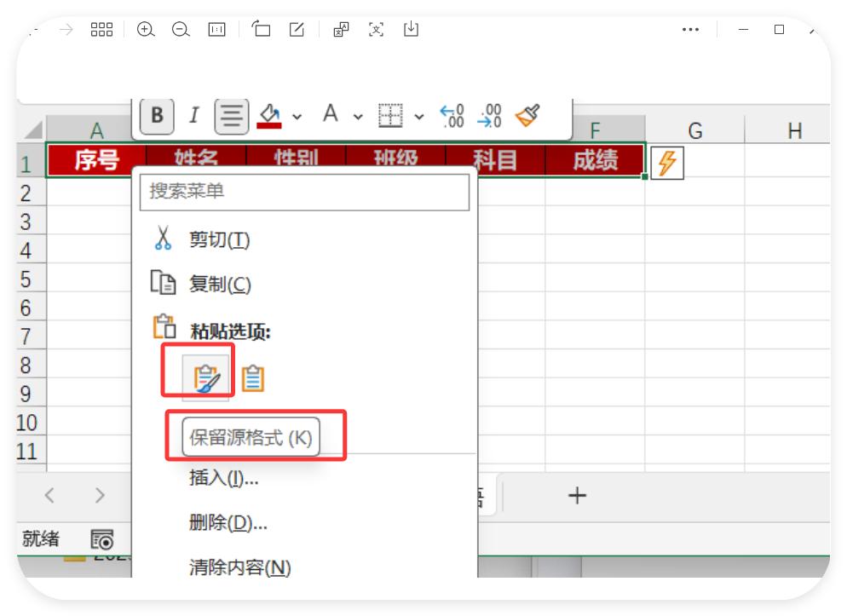Open the more options ellipsis menu
Image resolution: width=847 pixels, height=616 pixels.
690,30
